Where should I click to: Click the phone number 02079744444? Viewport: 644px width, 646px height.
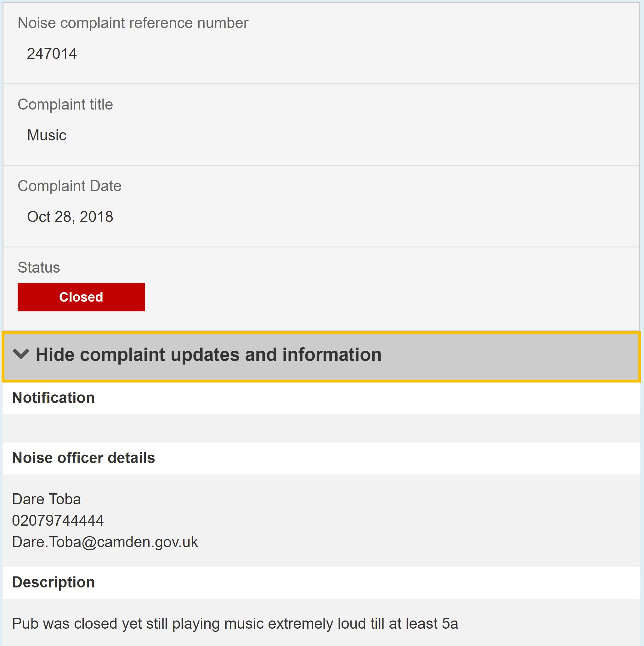tap(58, 521)
